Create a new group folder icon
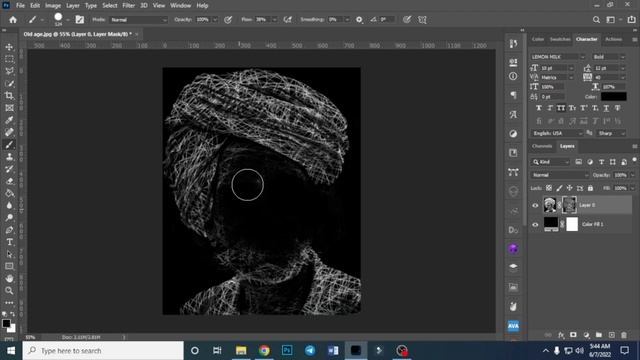The width and height of the screenshot is (640, 360). click(599, 335)
